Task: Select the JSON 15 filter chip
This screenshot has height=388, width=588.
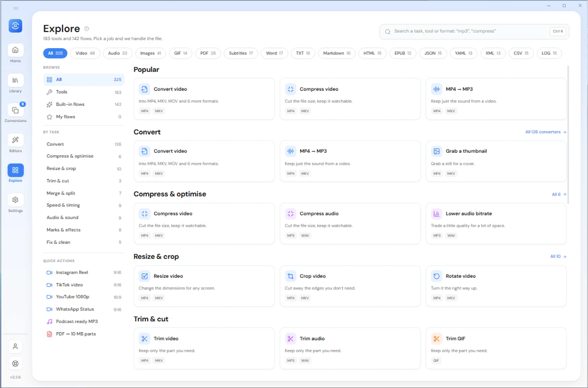Action: (433, 53)
